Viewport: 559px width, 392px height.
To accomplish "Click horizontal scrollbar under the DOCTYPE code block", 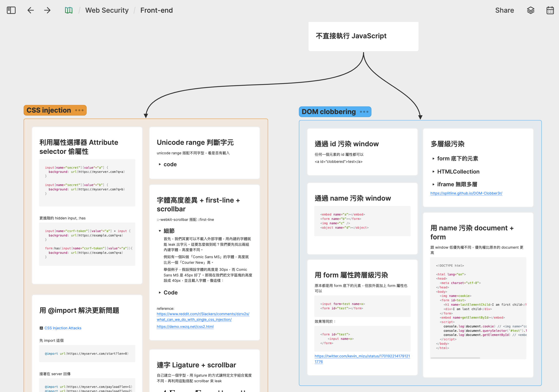I will pos(455,358).
